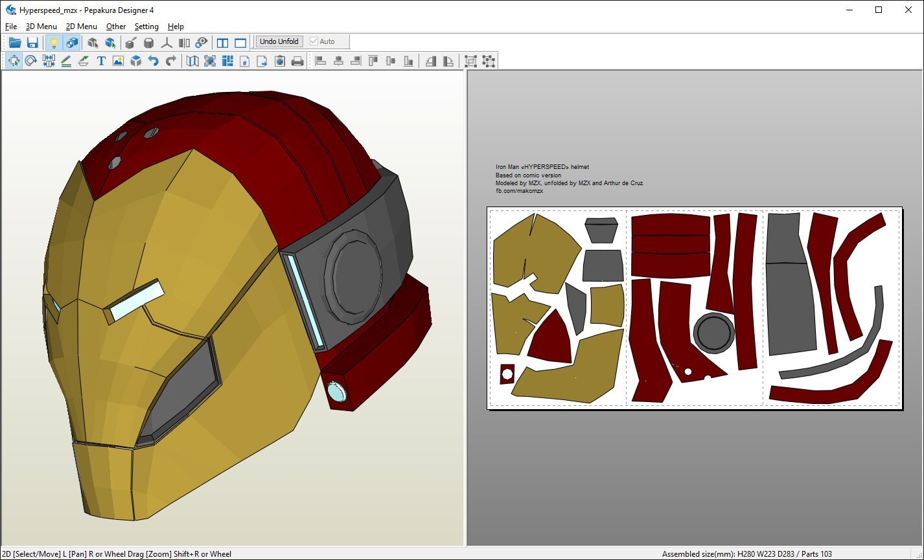Maximize the Pepakura Designer window
924x560 pixels.
click(879, 10)
